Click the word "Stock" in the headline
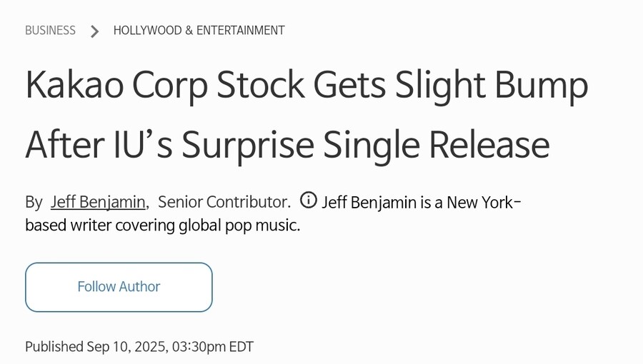The width and height of the screenshot is (643, 364). coord(259,86)
